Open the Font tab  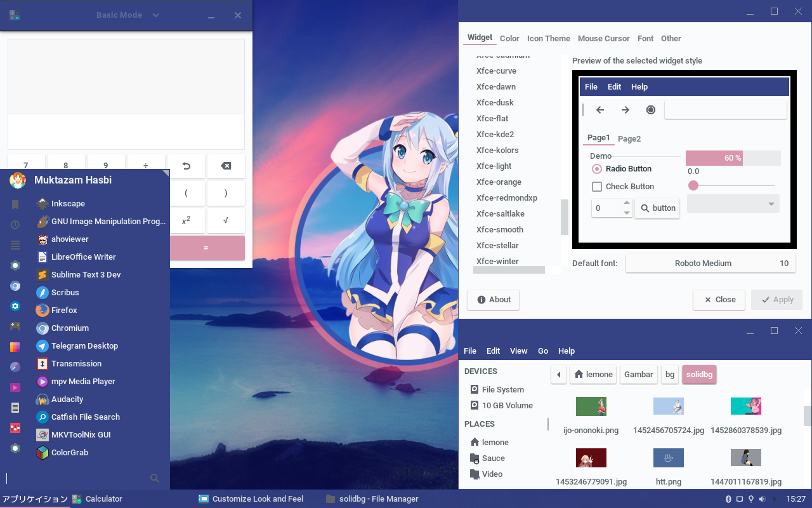646,39
